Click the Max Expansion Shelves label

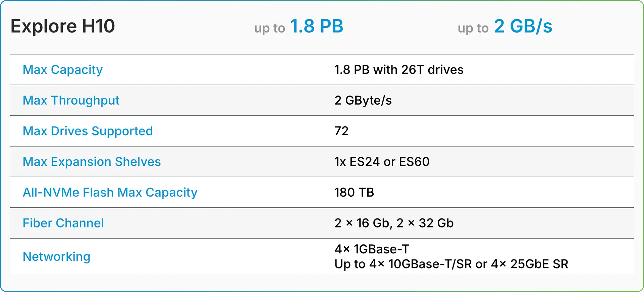(x=92, y=162)
